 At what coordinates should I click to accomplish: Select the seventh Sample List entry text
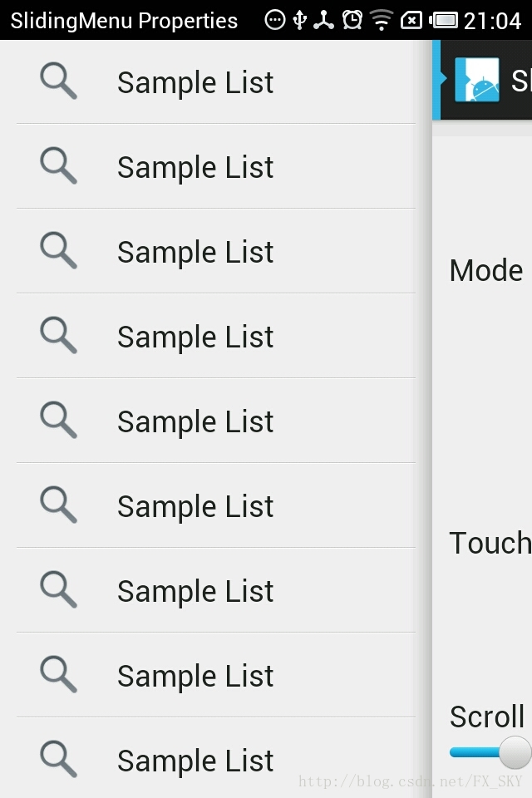195,592
